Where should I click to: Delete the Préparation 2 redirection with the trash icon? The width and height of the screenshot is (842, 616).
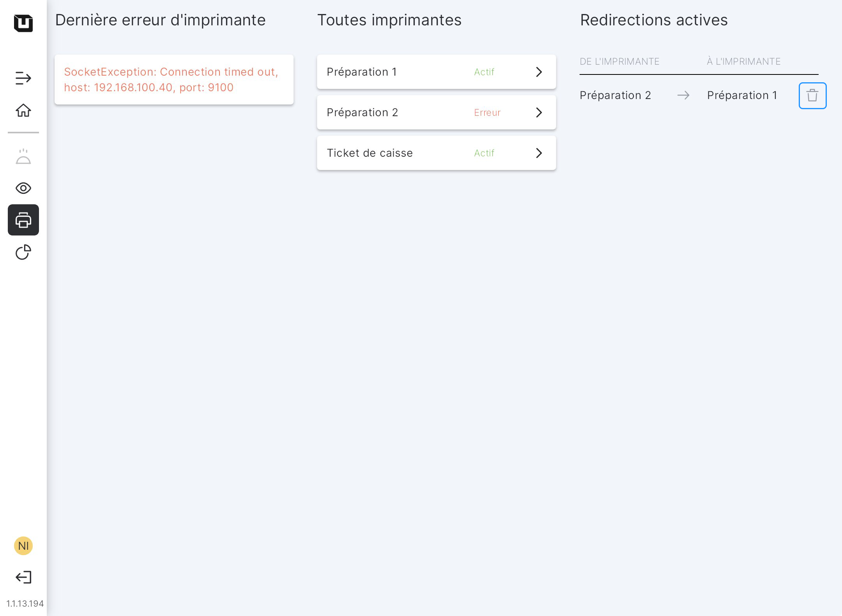812,96
